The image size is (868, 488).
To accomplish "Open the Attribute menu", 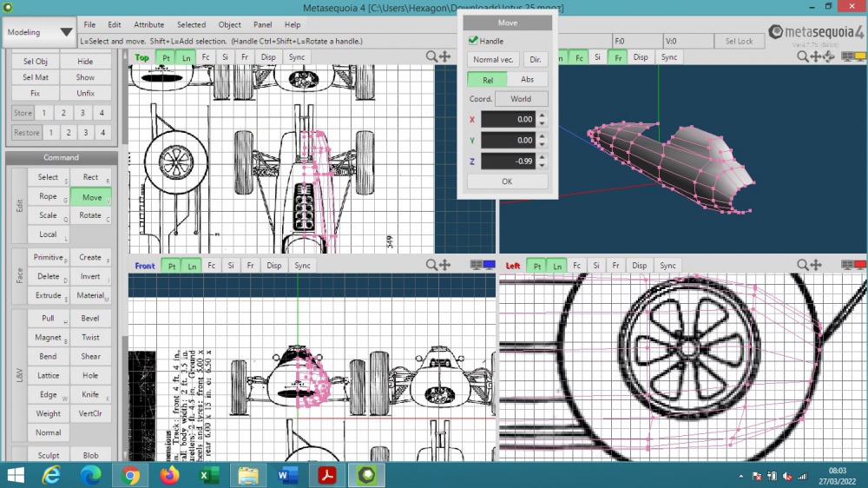I will 149,24.
